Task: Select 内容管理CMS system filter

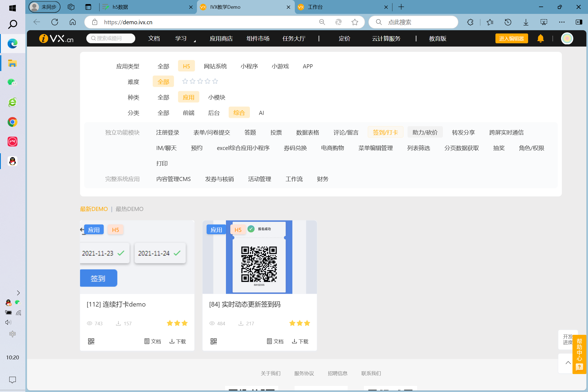Action: point(173,179)
